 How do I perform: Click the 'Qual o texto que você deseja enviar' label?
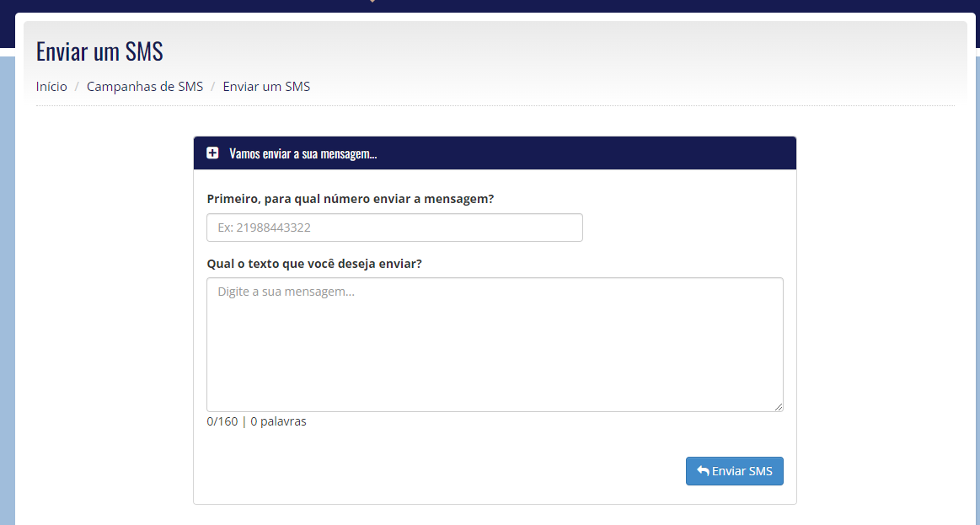click(314, 264)
